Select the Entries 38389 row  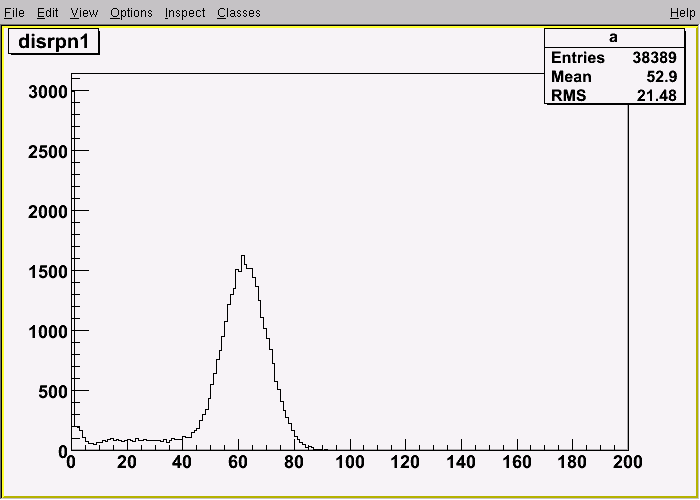[614, 57]
